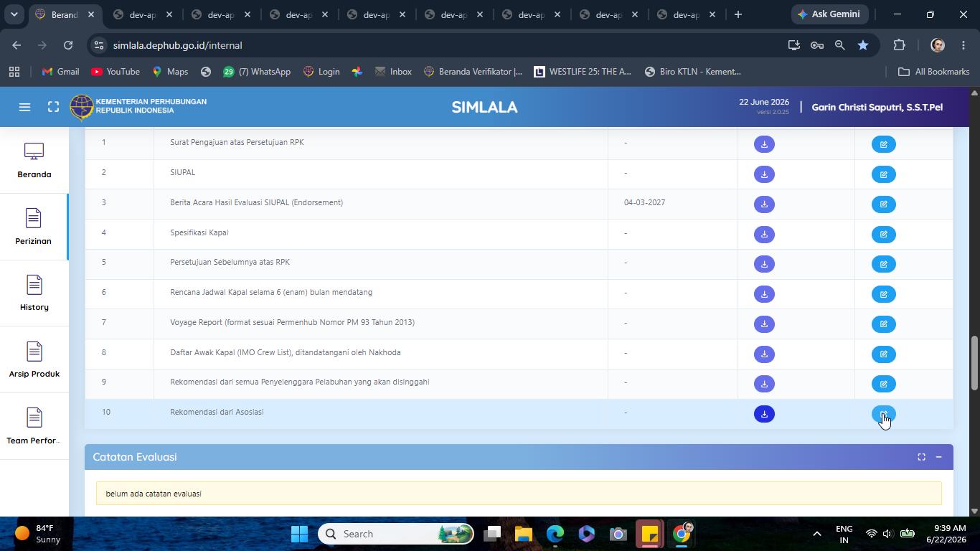Edit Persetujuan Sebelumnya atas RPK row

tap(883, 264)
